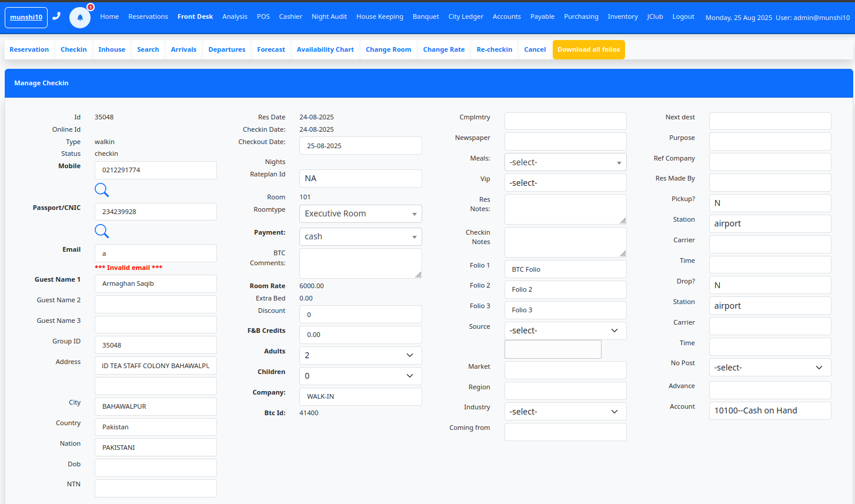Click the phone icon in the header
The height and width of the screenshot is (504, 855).
pos(56,16)
